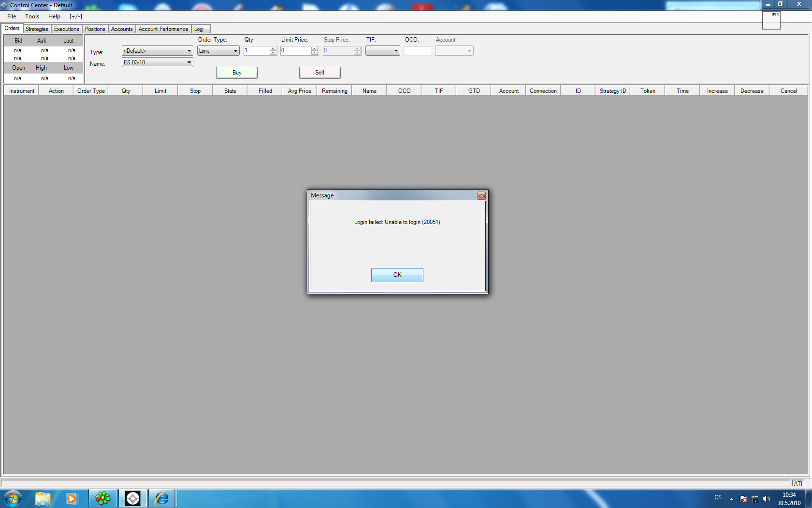Close the Message dialog with red X
Image resolution: width=812 pixels, height=508 pixels.
click(481, 195)
